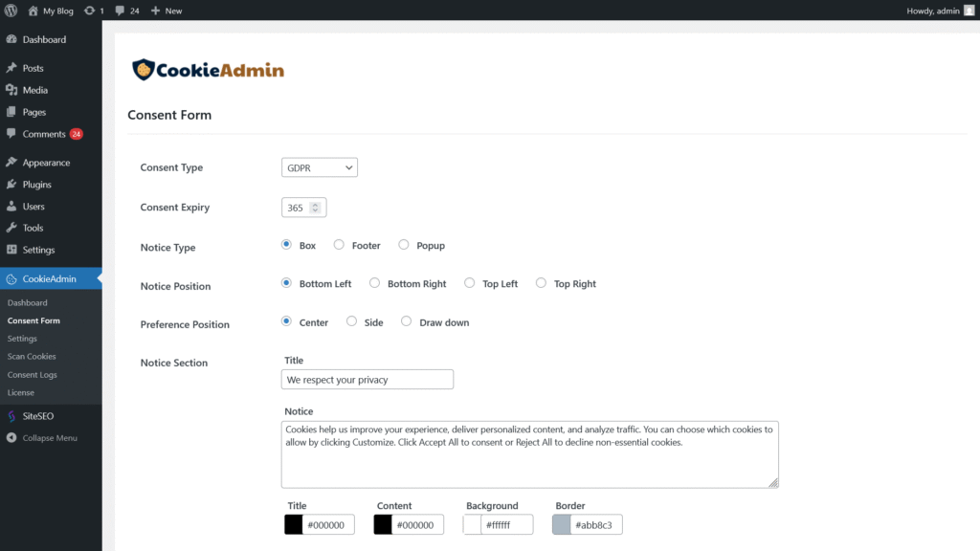Choose Bottom Right notice position
This screenshot has width=980, height=551.
click(374, 283)
